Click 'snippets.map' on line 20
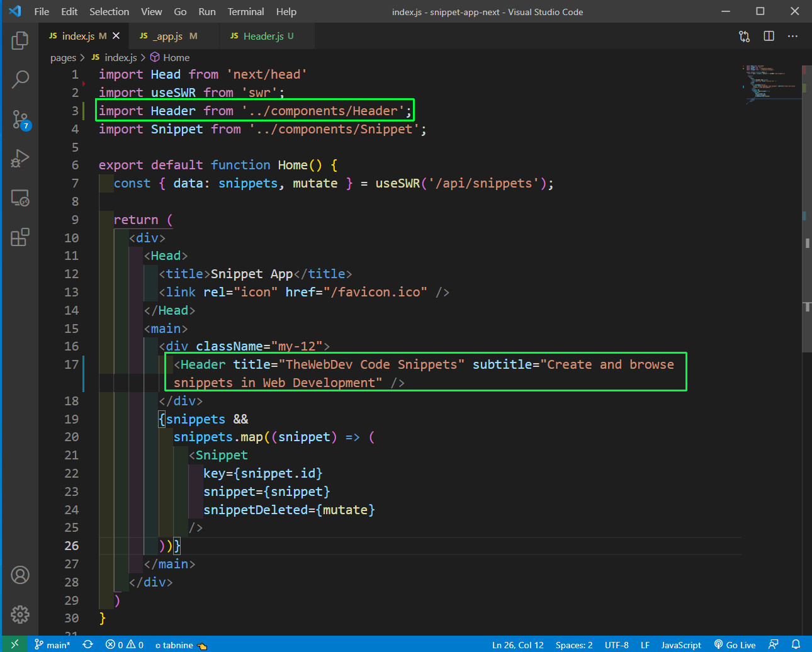The height and width of the screenshot is (652, 812). [218, 437]
